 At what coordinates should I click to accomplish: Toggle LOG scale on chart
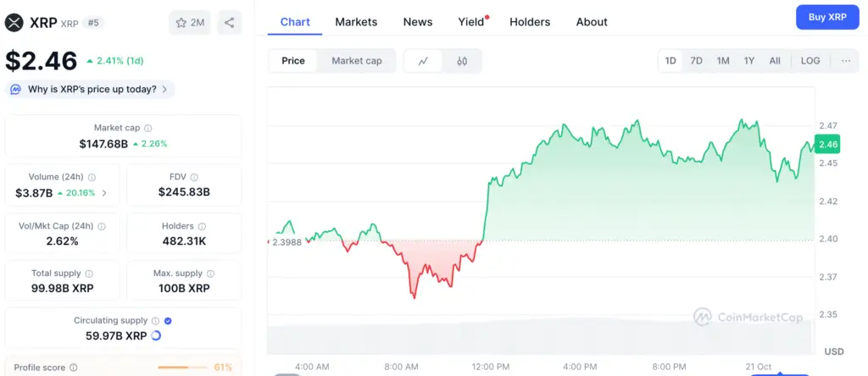pyautogui.click(x=810, y=61)
